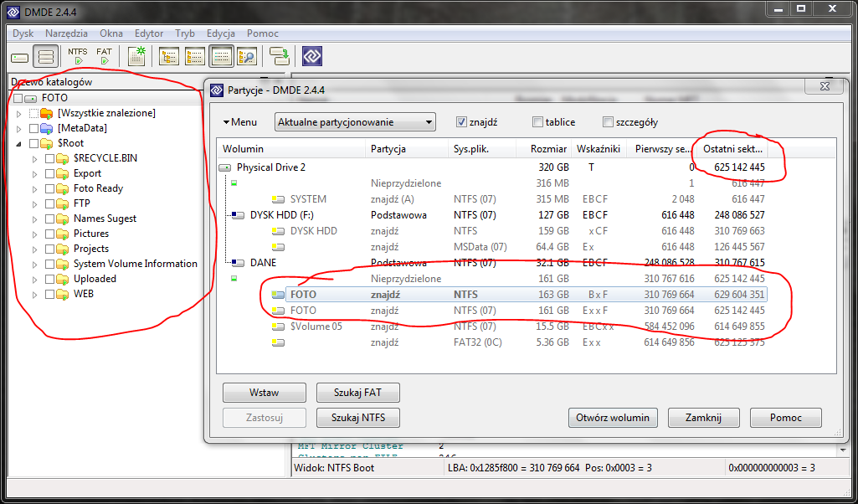Expand the MetaData tree node
Viewport: 858px width, 504px height.
[18, 129]
